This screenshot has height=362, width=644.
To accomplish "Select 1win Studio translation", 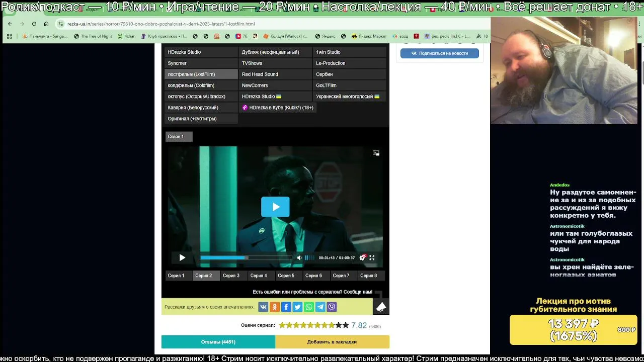I will [x=349, y=52].
